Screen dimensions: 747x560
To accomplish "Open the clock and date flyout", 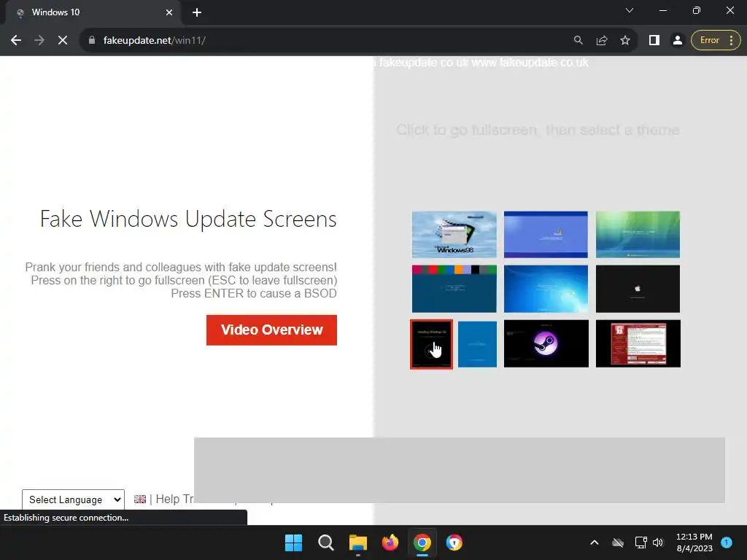I will (x=694, y=542).
